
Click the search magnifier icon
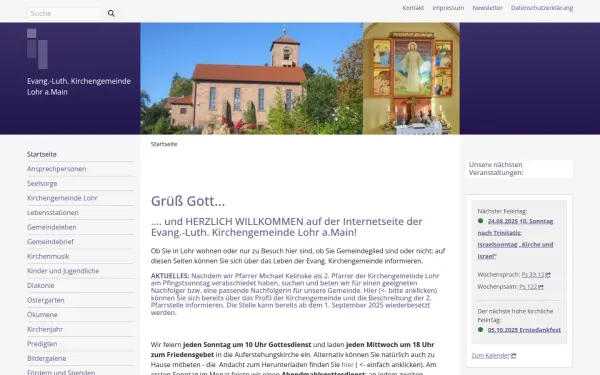click(111, 13)
